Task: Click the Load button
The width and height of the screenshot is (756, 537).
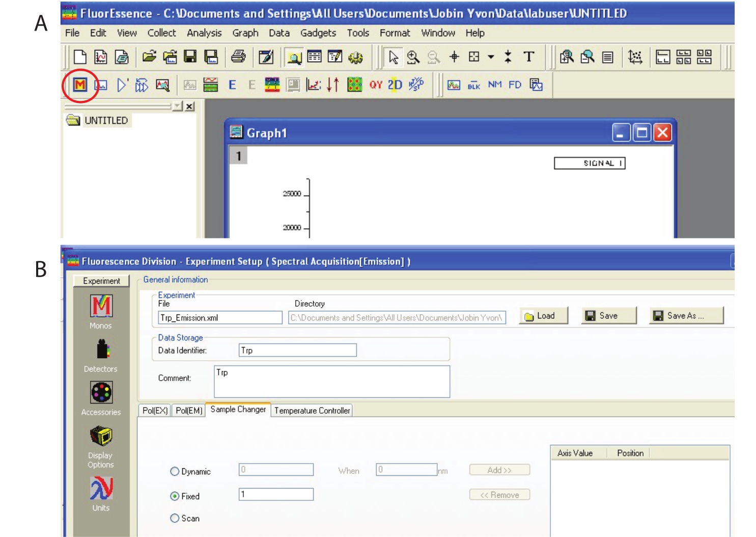Action: [543, 316]
